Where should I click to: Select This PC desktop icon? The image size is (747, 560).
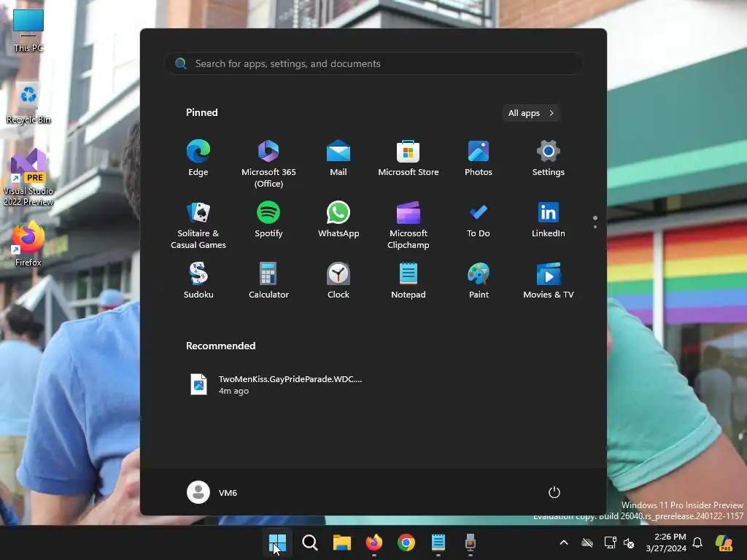coord(28,31)
